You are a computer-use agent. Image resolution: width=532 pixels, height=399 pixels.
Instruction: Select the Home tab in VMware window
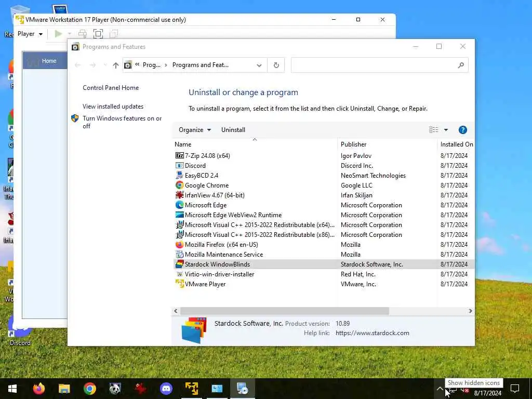pyautogui.click(x=45, y=61)
